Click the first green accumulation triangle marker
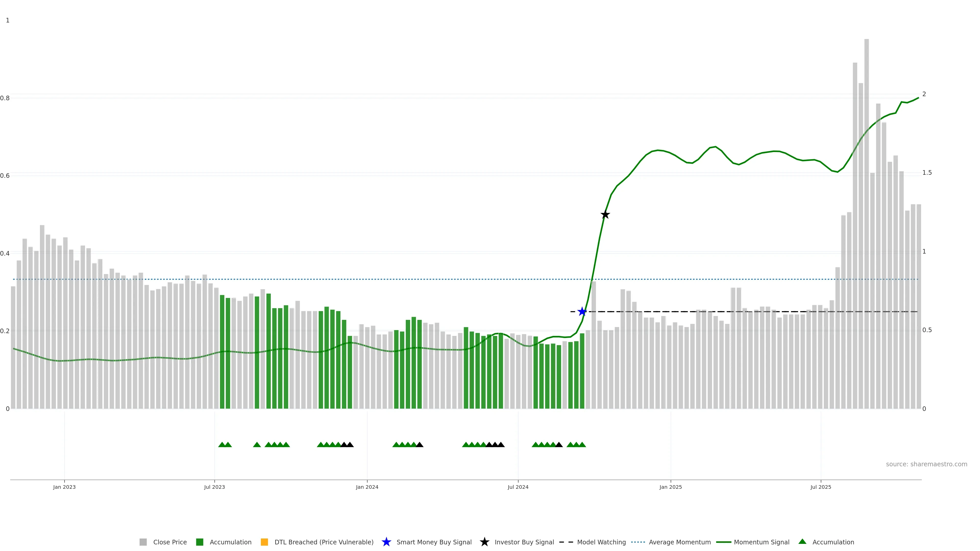The width and height of the screenshot is (980, 551). [x=222, y=445]
